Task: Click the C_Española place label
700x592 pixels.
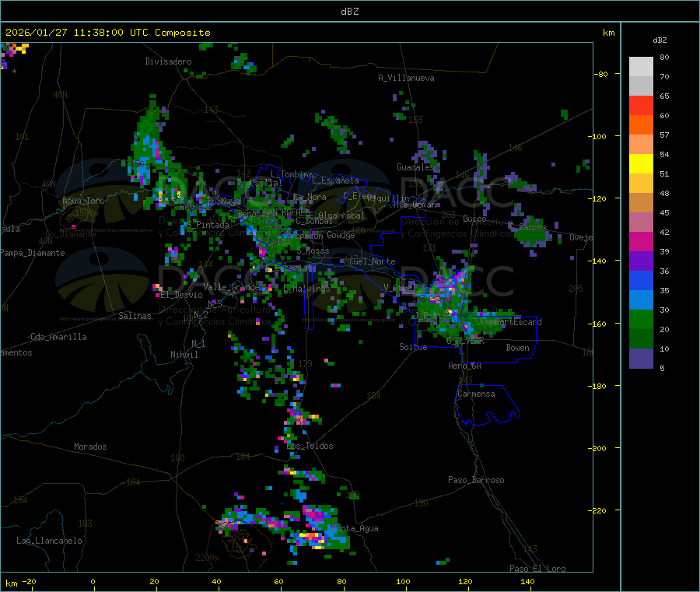Action: [336, 180]
